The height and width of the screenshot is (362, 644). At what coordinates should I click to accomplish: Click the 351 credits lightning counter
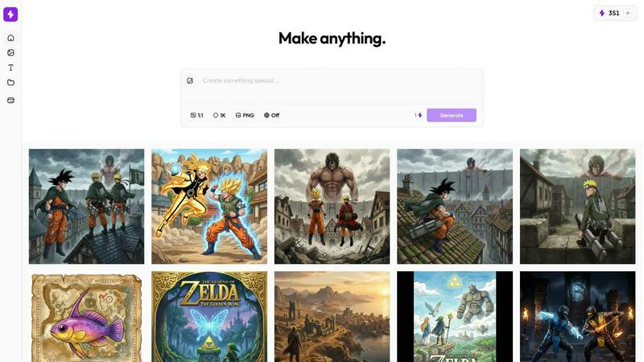[609, 13]
